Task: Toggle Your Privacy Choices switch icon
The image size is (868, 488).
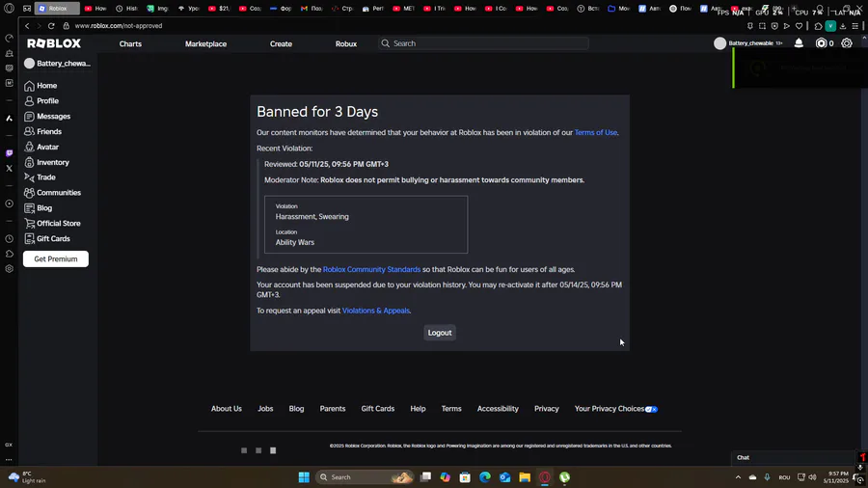Action: [x=652, y=409]
